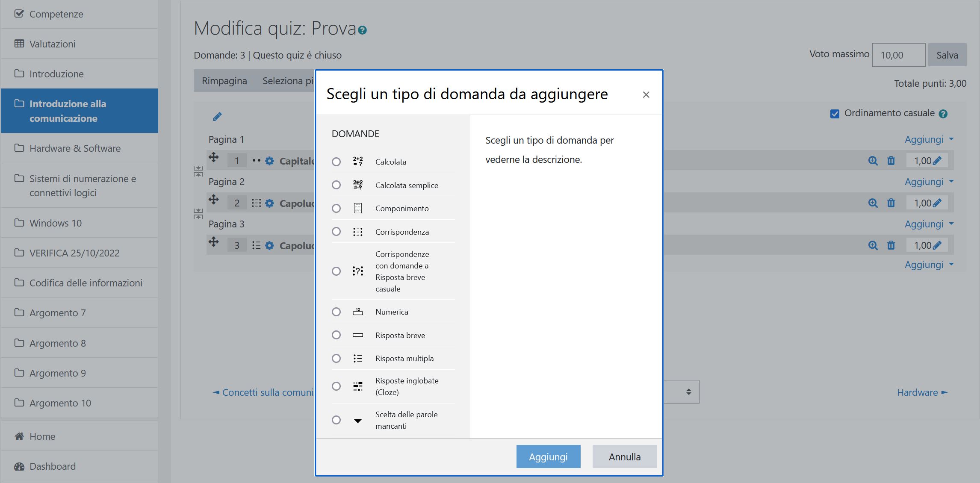
Task: Switch to the Rimpagina tab
Action: (224, 80)
